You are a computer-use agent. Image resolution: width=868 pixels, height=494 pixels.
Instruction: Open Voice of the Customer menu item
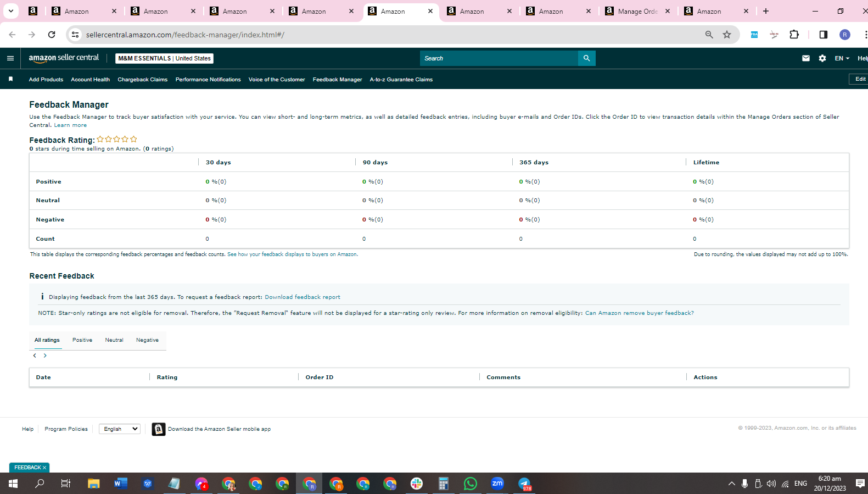tap(277, 80)
